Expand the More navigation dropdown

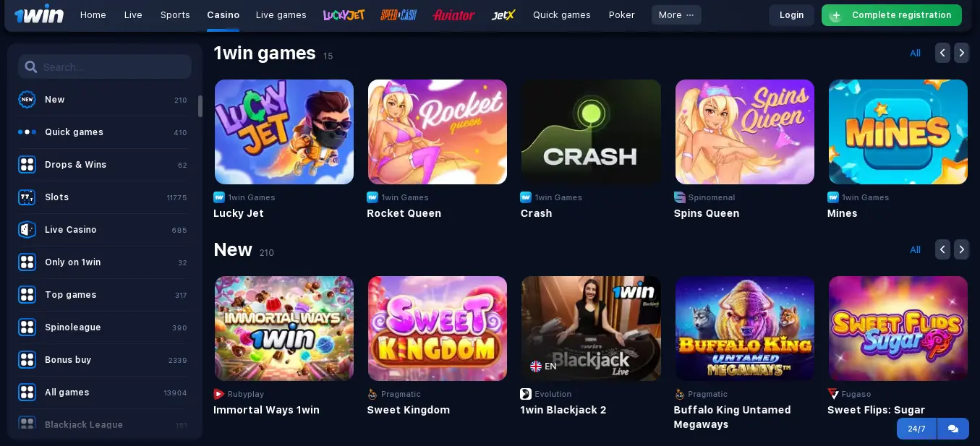click(676, 14)
